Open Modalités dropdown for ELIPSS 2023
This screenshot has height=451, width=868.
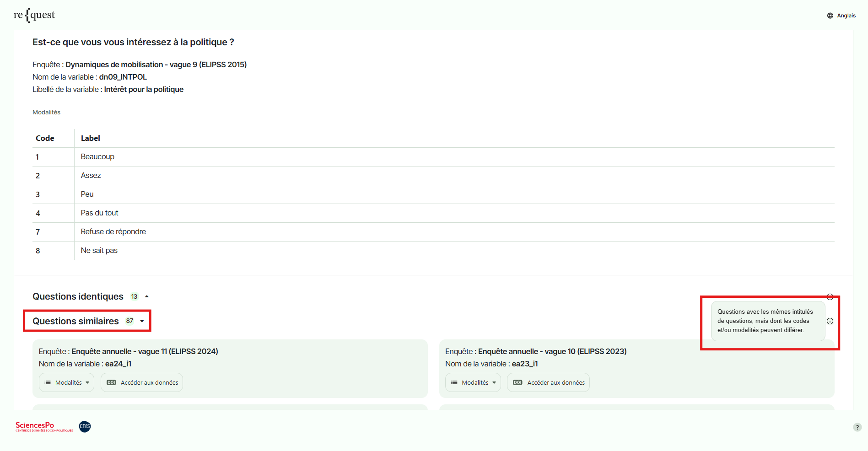[473, 382]
